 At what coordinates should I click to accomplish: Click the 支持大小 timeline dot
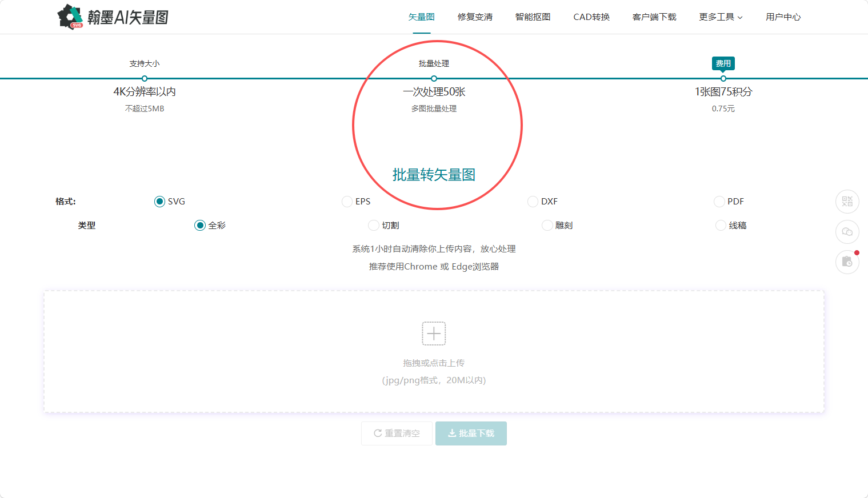coord(145,79)
